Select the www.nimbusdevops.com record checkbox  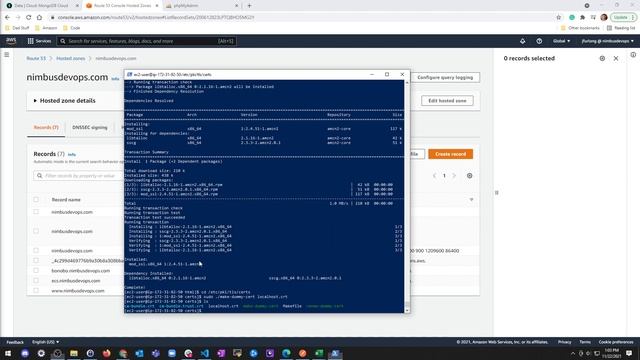pyautogui.click(x=36, y=291)
